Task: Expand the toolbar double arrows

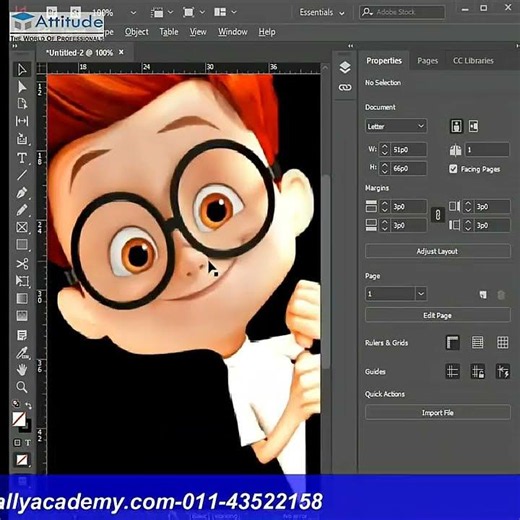Action: (x=15, y=46)
